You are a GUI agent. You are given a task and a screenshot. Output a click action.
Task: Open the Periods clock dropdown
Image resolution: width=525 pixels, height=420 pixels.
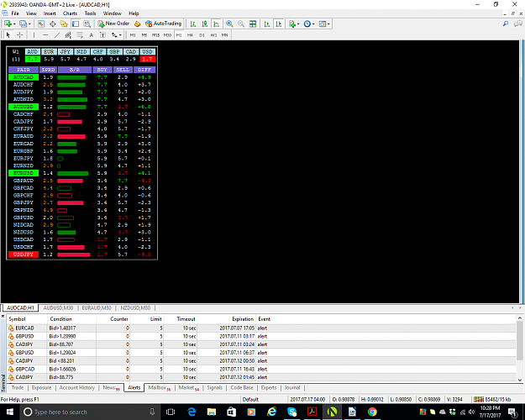(309, 24)
